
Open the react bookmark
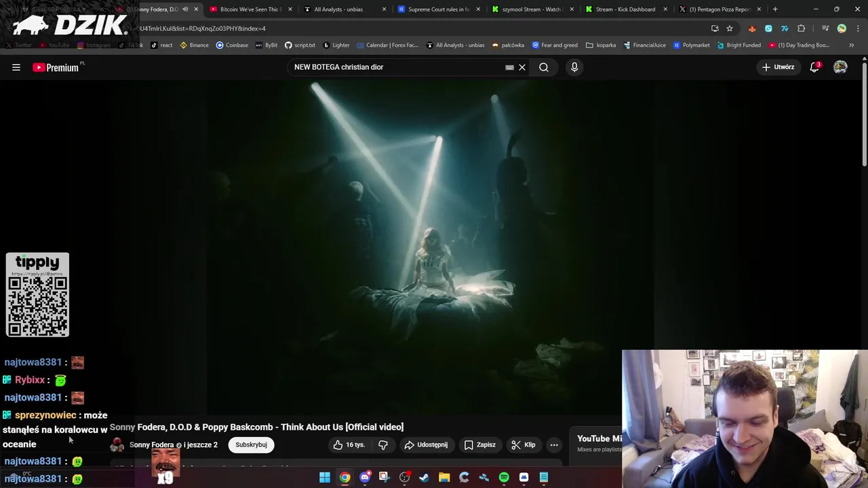(161, 45)
